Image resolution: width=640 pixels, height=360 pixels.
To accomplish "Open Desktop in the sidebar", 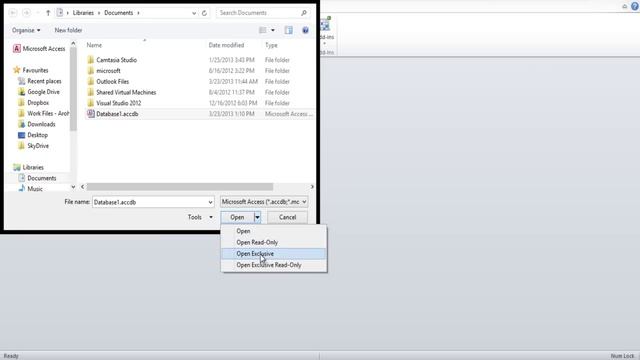I will (x=38, y=135).
